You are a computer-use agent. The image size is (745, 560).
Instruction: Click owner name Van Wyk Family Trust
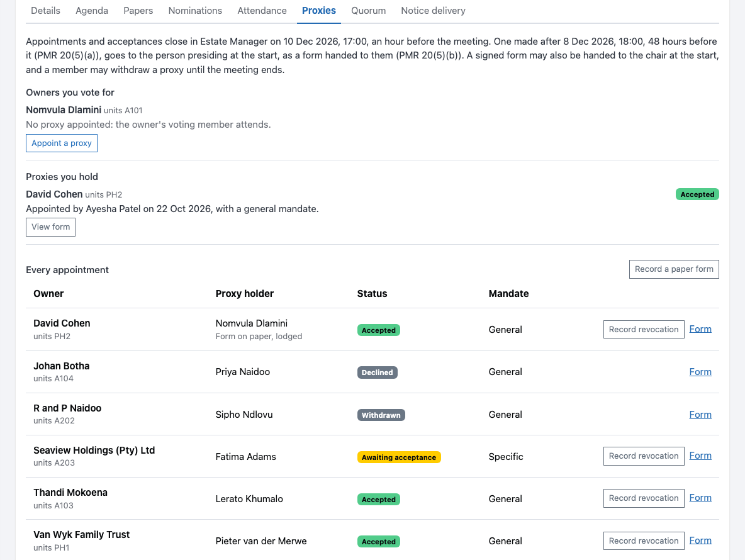coord(82,535)
